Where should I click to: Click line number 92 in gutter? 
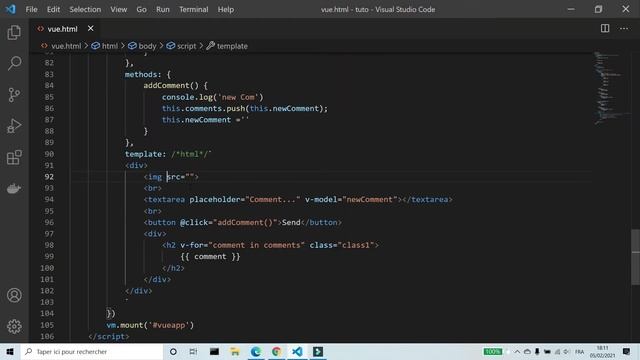pyautogui.click(x=49, y=177)
